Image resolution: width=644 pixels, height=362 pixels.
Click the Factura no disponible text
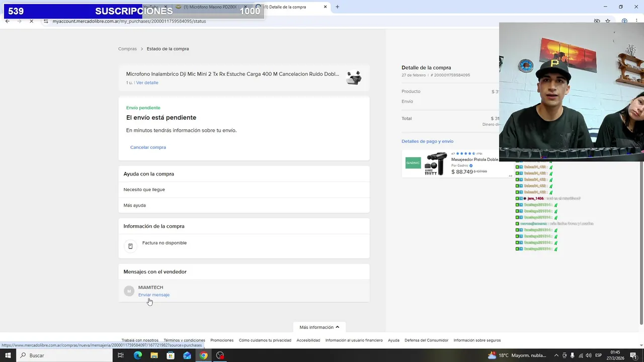coord(165,243)
